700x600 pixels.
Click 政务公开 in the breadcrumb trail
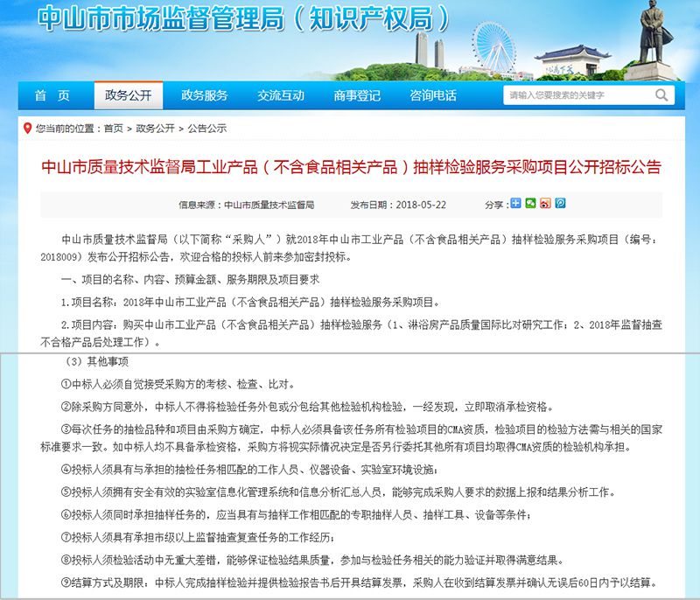click(x=154, y=129)
